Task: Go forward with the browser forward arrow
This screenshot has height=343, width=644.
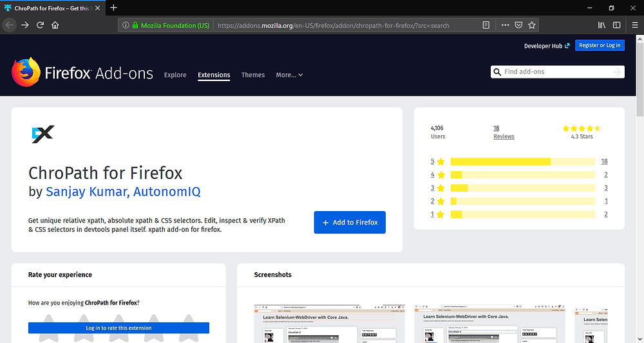Action: point(25,25)
